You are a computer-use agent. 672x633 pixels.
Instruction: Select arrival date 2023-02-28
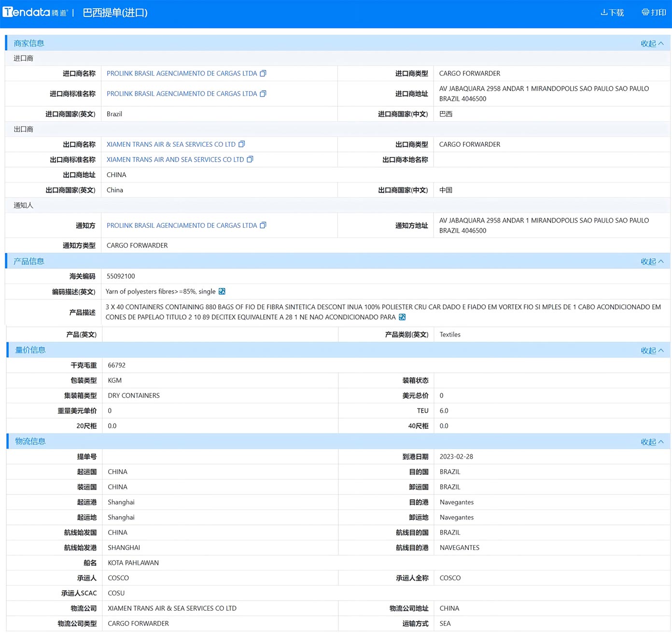click(456, 457)
